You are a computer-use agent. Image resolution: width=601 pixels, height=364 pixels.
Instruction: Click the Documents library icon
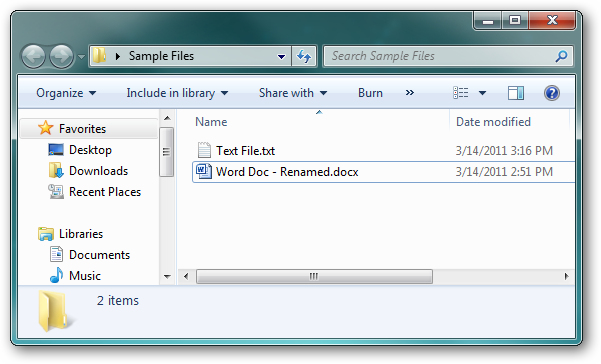point(56,254)
